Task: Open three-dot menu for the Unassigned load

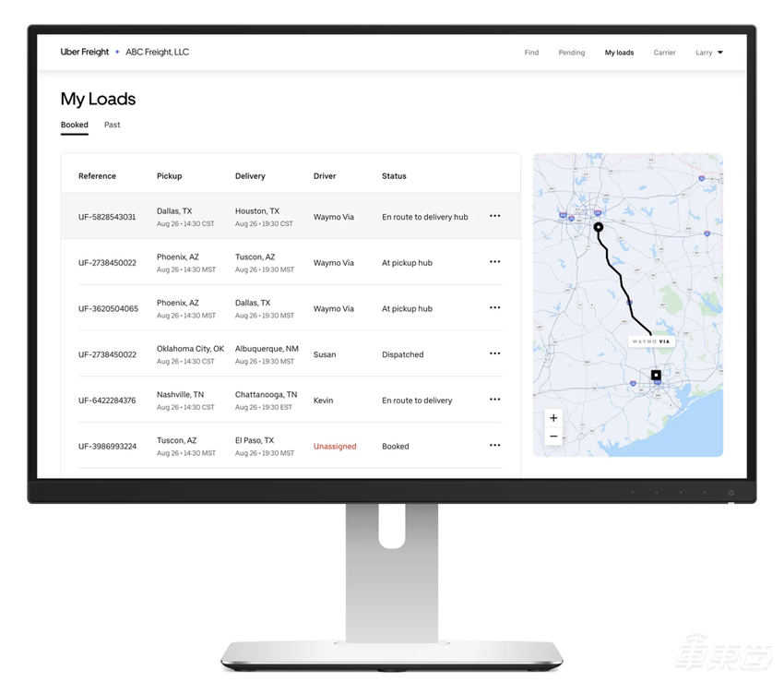Action: point(494,446)
